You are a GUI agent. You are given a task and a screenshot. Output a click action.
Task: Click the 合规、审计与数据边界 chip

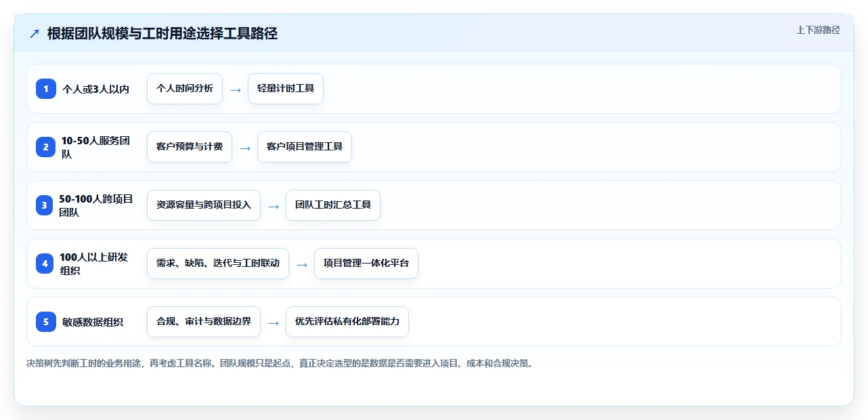click(x=204, y=322)
